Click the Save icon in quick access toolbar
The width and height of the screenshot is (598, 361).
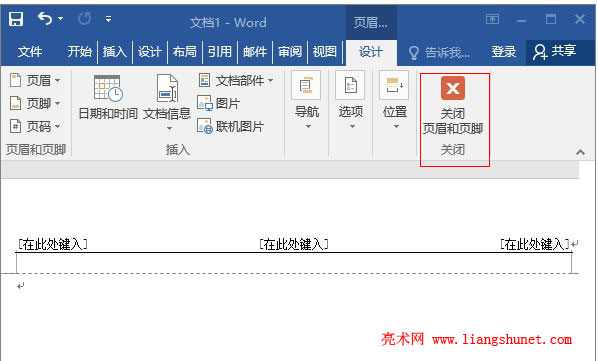(16, 19)
